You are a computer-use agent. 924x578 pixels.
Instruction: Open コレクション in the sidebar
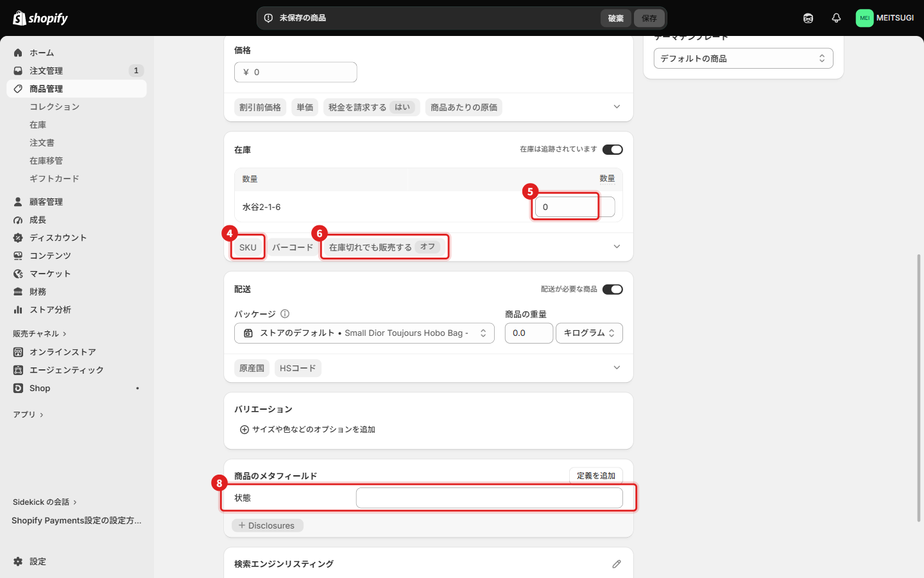(x=55, y=107)
